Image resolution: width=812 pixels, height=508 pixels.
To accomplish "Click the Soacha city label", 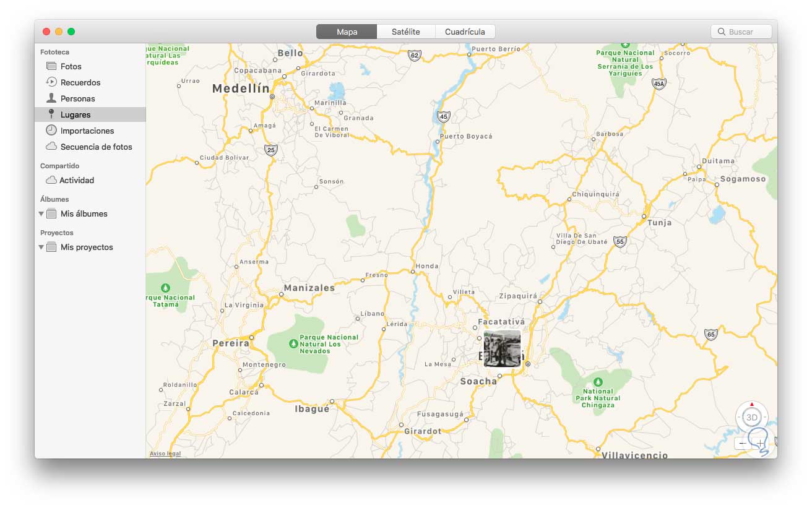I will tap(478, 382).
